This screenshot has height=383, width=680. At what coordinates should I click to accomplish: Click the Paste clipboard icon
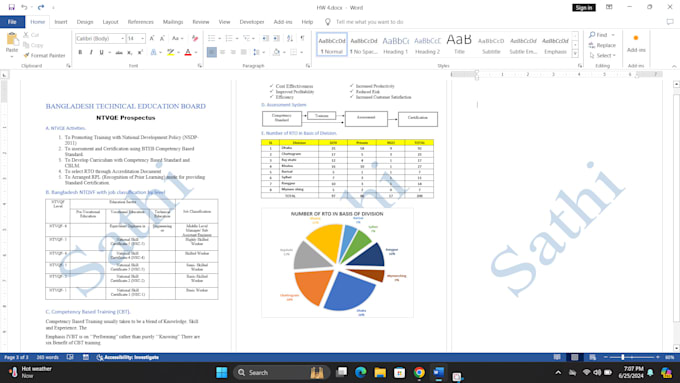click(12, 39)
